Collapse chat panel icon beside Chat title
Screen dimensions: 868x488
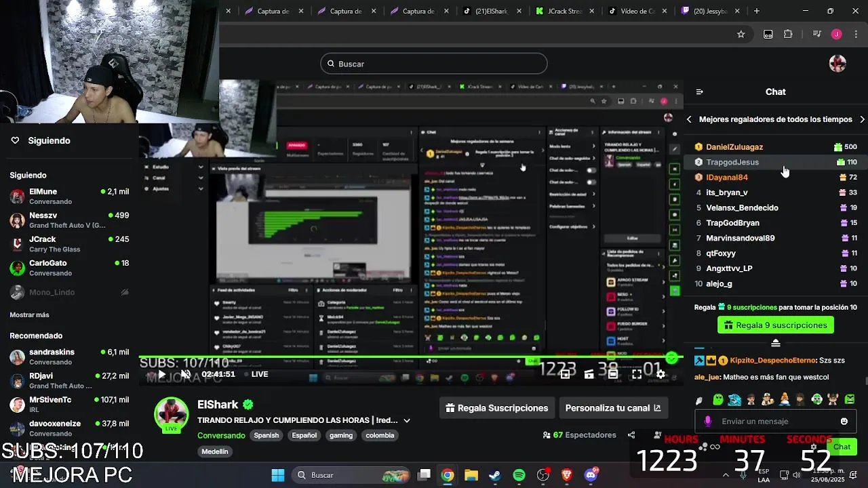pos(700,91)
